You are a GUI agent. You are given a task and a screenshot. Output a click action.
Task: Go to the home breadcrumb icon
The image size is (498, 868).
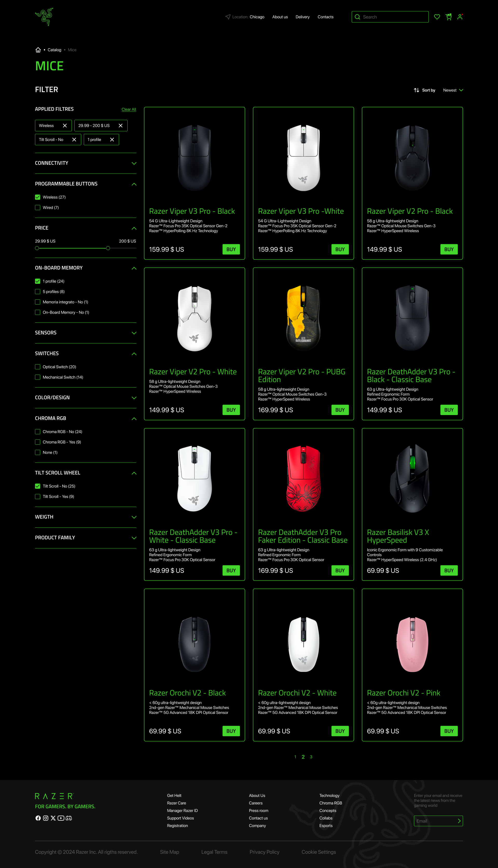point(38,50)
